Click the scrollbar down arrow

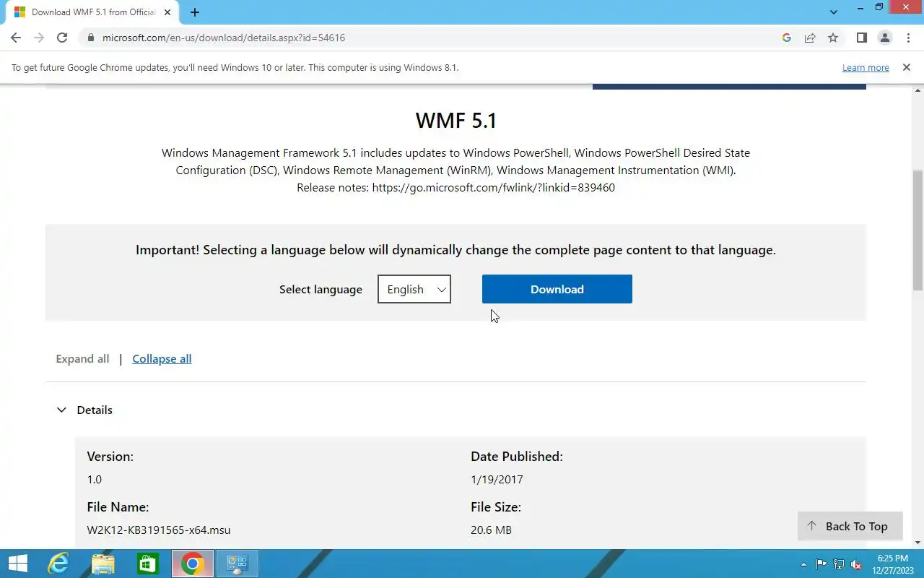coord(918,543)
